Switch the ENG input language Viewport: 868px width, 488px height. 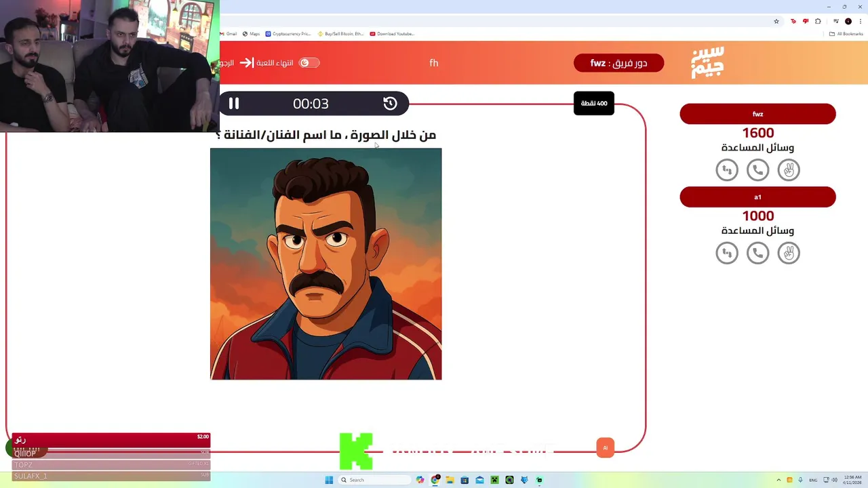(x=813, y=480)
